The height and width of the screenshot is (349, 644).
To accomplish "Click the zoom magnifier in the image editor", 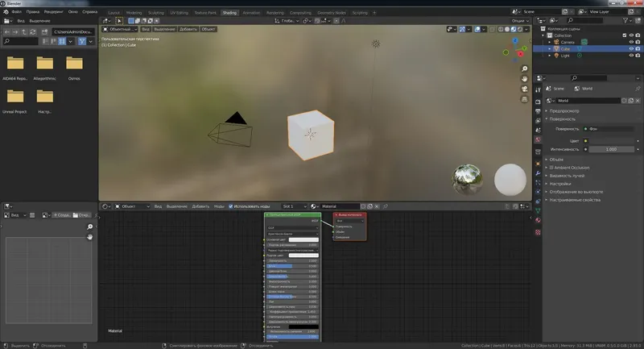I will [x=90, y=227].
